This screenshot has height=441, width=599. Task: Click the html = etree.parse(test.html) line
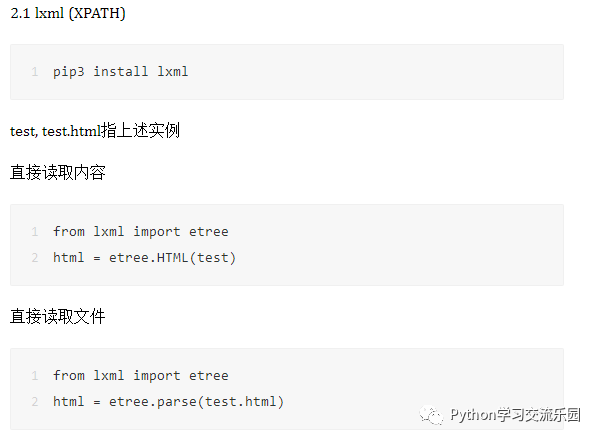[168, 402]
